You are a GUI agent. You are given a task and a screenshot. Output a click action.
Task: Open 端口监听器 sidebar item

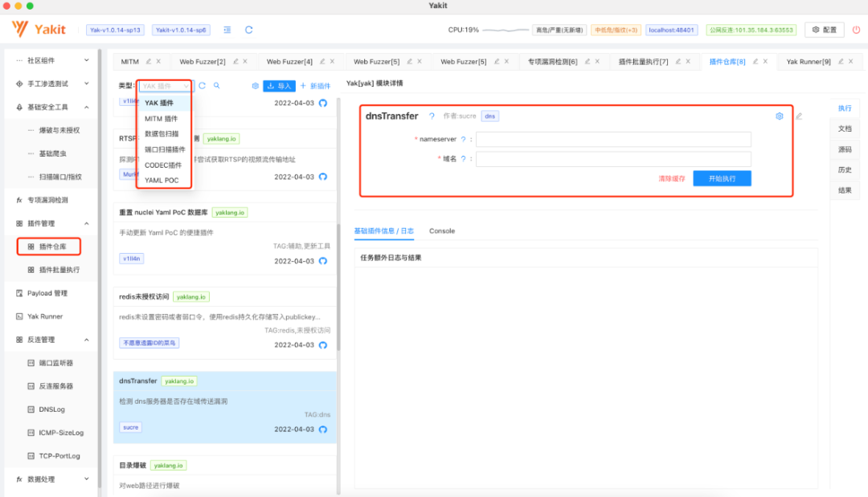click(56, 363)
